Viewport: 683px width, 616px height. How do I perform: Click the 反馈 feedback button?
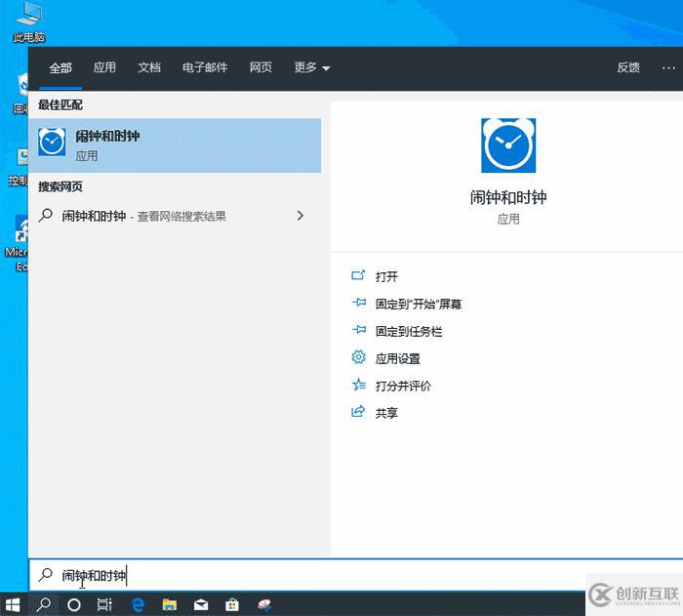coord(628,67)
